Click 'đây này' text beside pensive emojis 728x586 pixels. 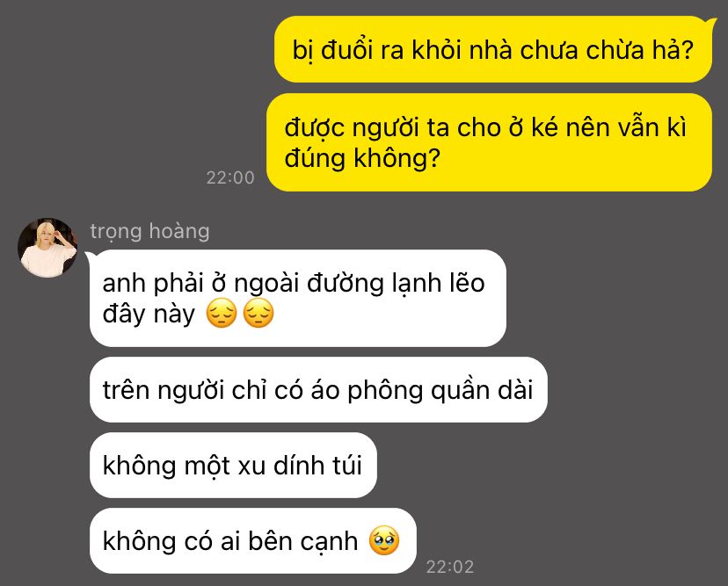149,315
